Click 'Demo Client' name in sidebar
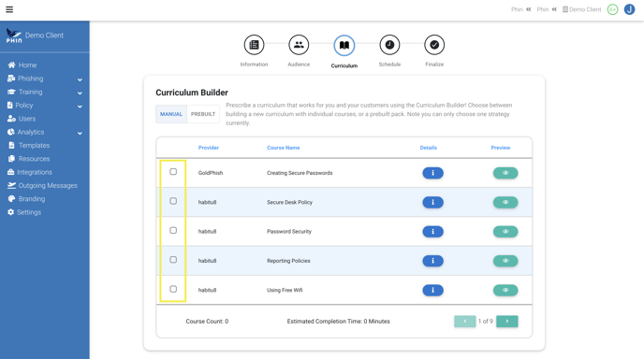 point(44,36)
